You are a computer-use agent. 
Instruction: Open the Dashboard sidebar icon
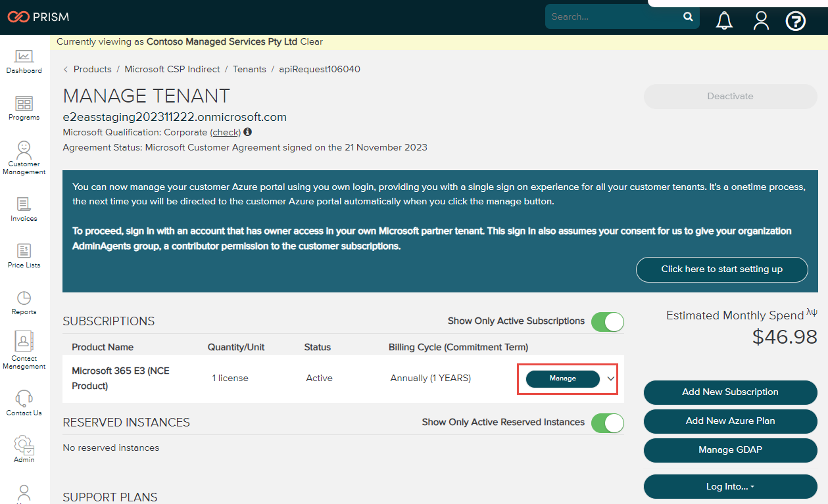(24, 62)
